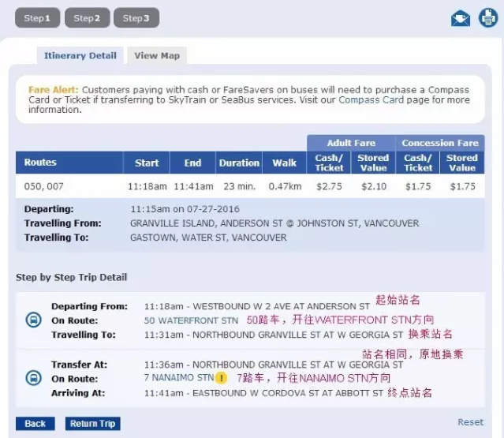Click the concession cash fare $1.75
The width and height of the screenshot is (504, 438).
click(418, 186)
